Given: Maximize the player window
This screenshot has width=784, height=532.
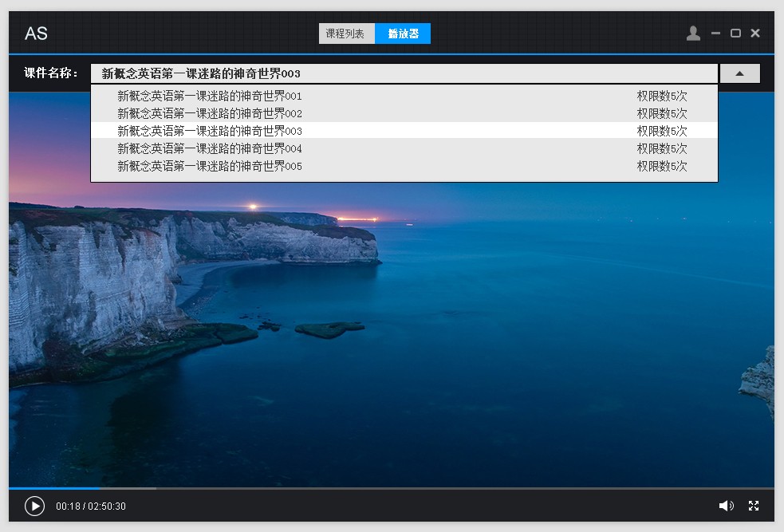Looking at the screenshot, I should click(x=735, y=33).
